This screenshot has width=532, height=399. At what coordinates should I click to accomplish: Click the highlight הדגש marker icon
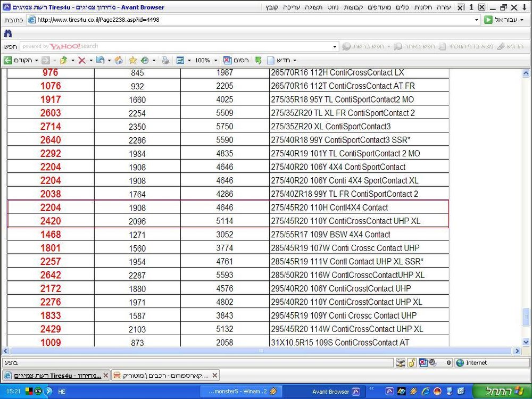(501, 46)
